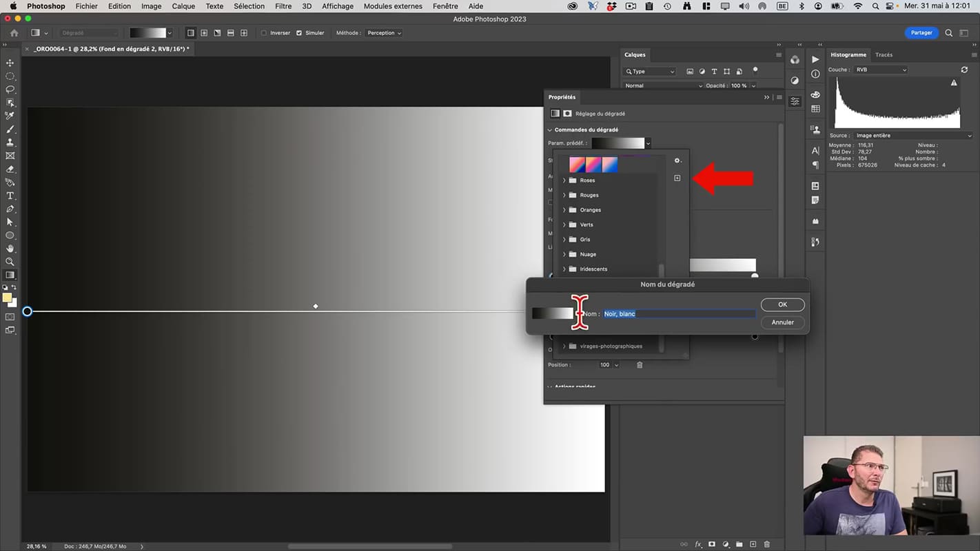Delete the color stop with trash icon

click(640, 365)
